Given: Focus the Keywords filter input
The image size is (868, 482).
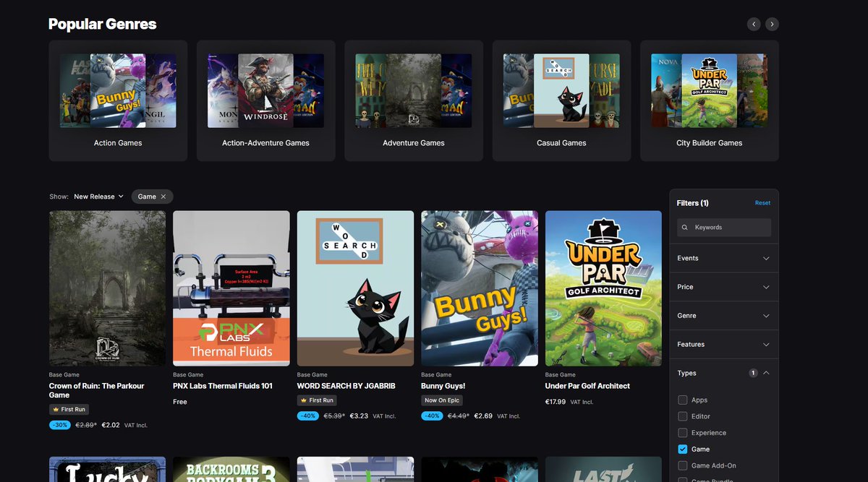Looking at the screenshot, I should tap(724, 228).
